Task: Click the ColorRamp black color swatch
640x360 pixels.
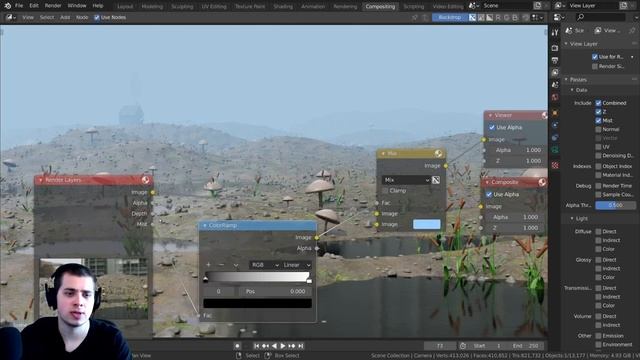Action: click(x=258, y=303)
